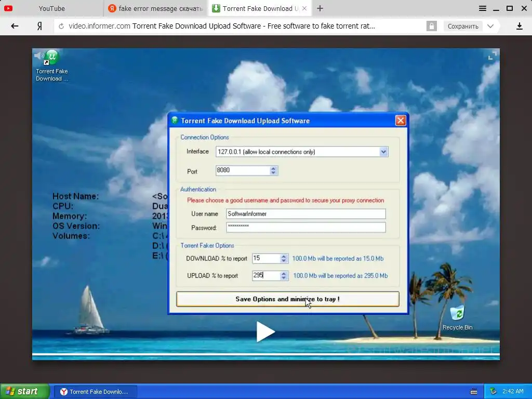Decrease the Port value with down arrow
The height and width of the screenshot is (399, 532).
click(273, 172)
